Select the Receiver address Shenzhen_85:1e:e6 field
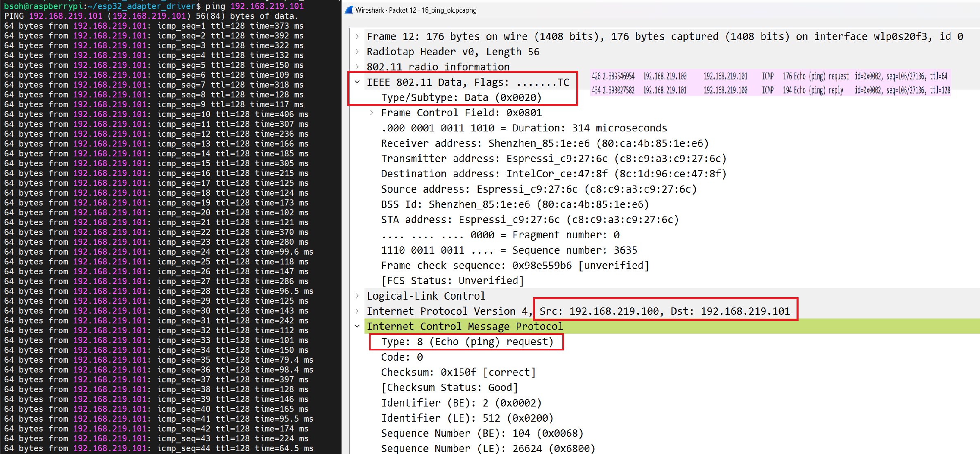This screenshot has width=980, height=454. [x=532, y=143]
